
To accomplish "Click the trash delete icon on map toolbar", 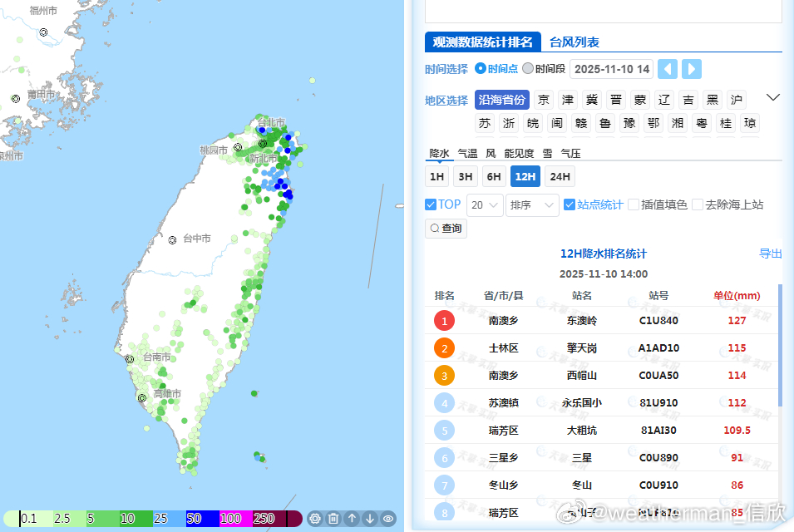I will (x=333, y=518).
